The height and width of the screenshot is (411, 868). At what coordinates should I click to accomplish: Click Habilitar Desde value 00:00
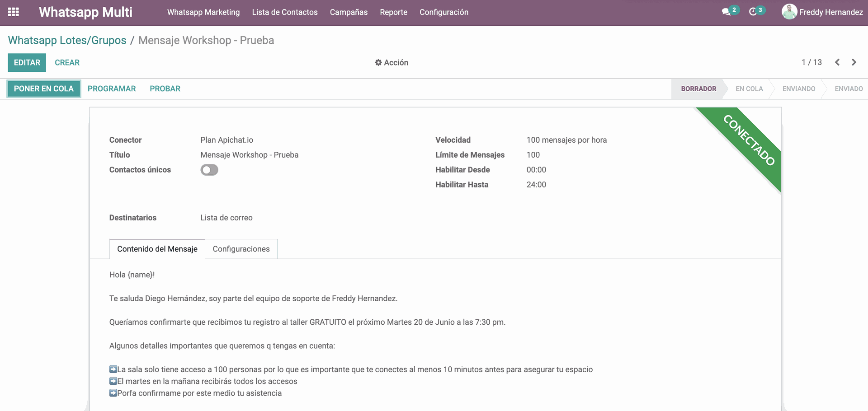tap(536, 170)
